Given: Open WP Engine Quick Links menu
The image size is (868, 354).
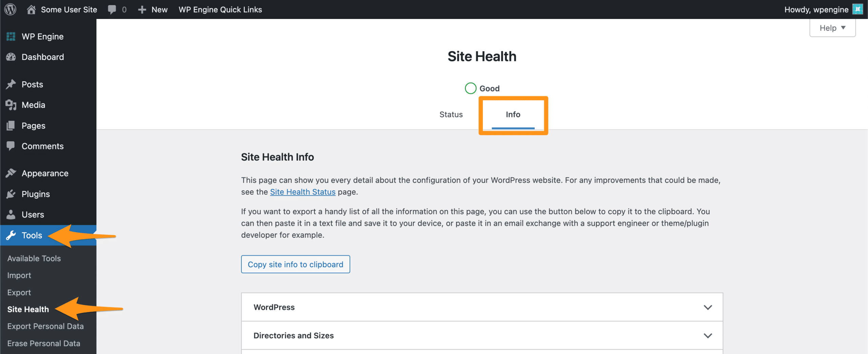Looking at the screenshot, I should point(220,9).
